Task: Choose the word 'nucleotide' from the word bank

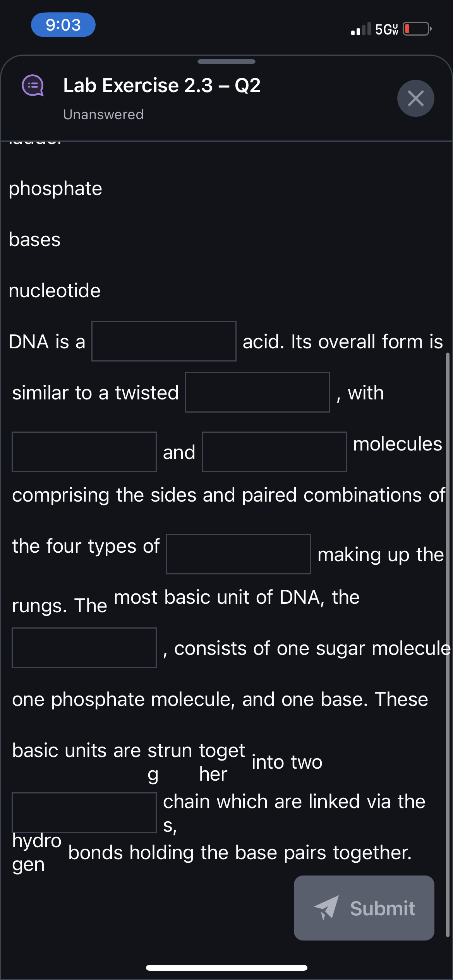Action: (x=55, y=291)
